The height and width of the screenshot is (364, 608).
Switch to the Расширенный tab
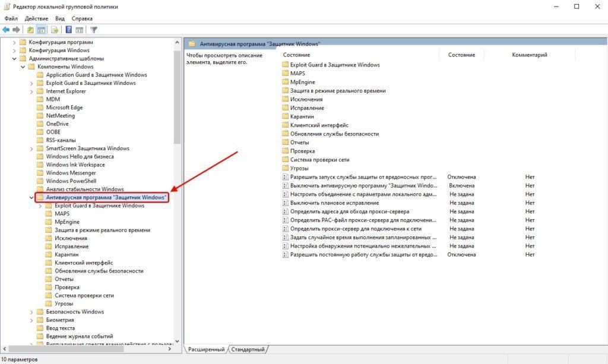point(206,349)
